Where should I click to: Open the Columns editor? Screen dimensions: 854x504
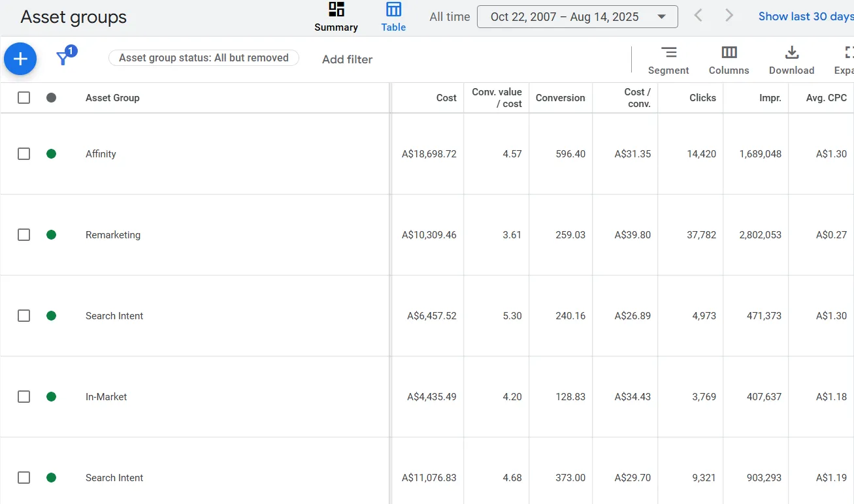click(729, 59)
